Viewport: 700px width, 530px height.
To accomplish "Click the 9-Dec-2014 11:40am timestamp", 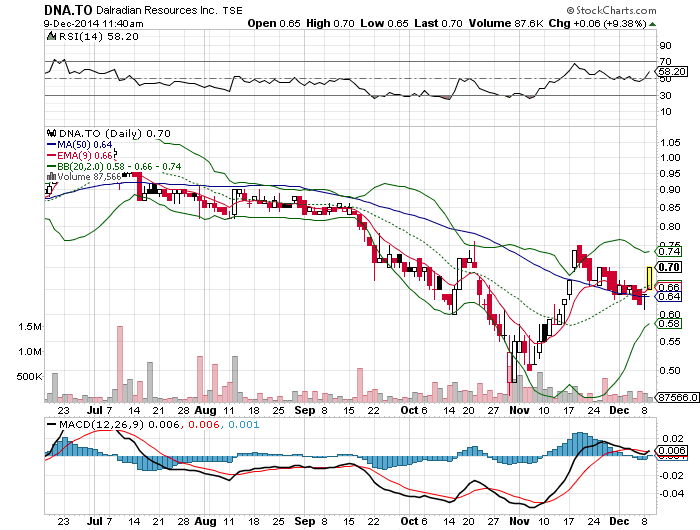I will 93,24.
